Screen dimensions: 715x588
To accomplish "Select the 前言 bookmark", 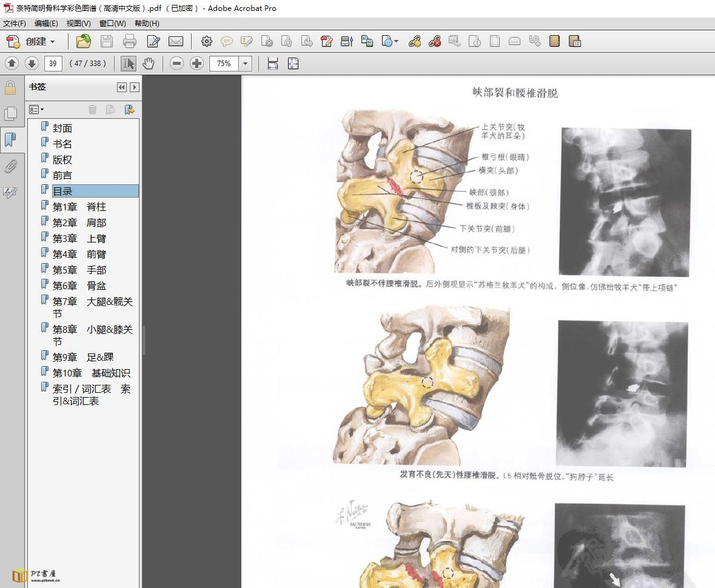I will click(x=62, y=175).
